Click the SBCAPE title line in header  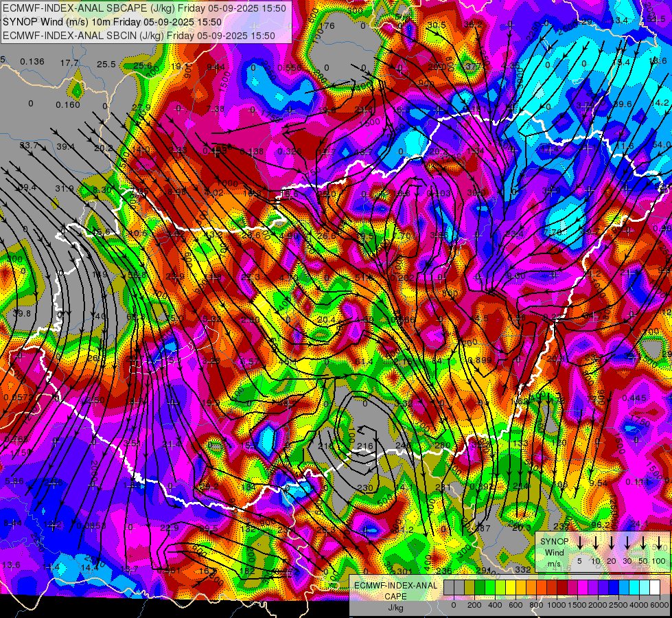(144, 8)
